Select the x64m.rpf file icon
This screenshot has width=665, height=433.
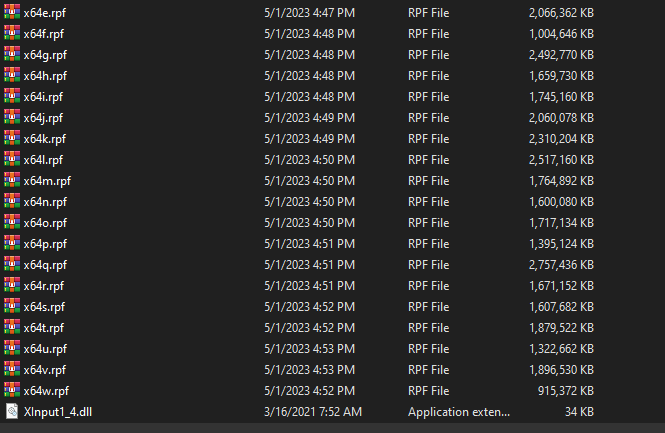click(11, 181)
